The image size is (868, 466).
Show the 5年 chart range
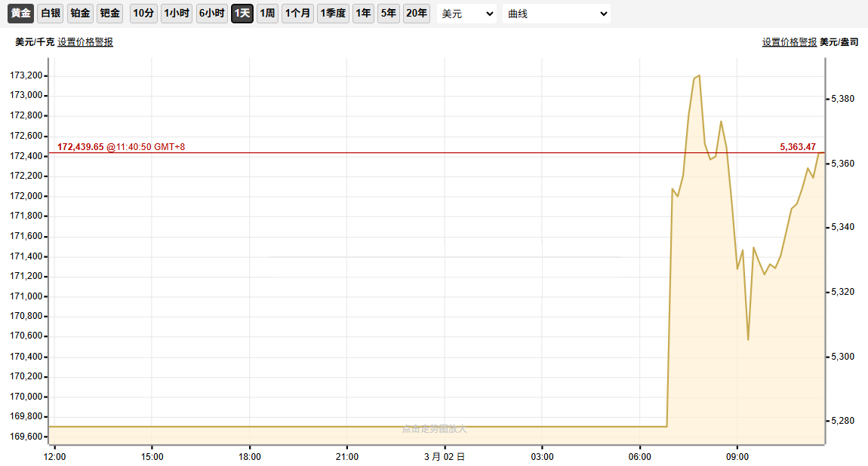388,14
